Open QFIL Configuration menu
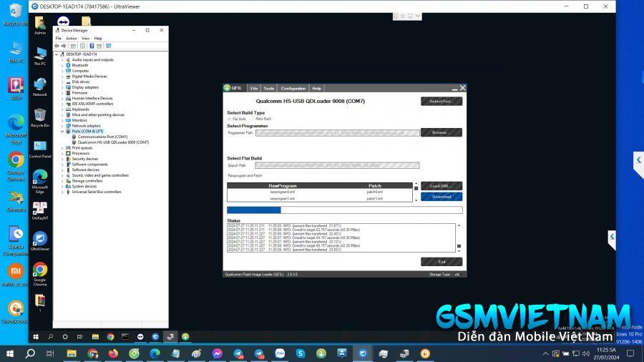The width and height of the screenshot is (644, 362). tap(293, 88)
